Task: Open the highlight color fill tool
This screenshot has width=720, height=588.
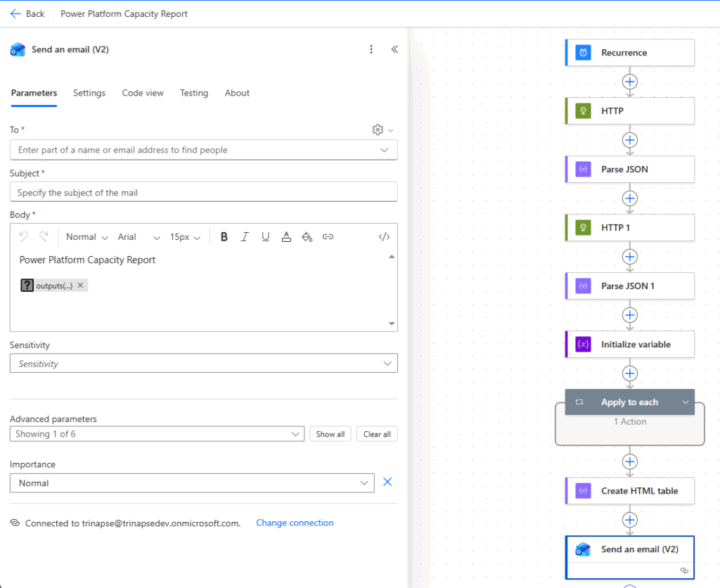Action: coord(307,237)
